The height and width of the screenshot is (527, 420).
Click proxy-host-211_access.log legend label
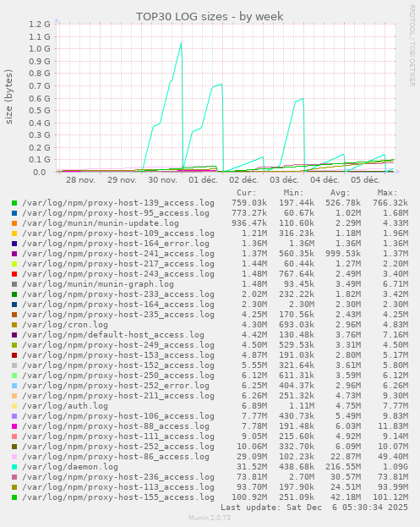(x=118, y=396)
